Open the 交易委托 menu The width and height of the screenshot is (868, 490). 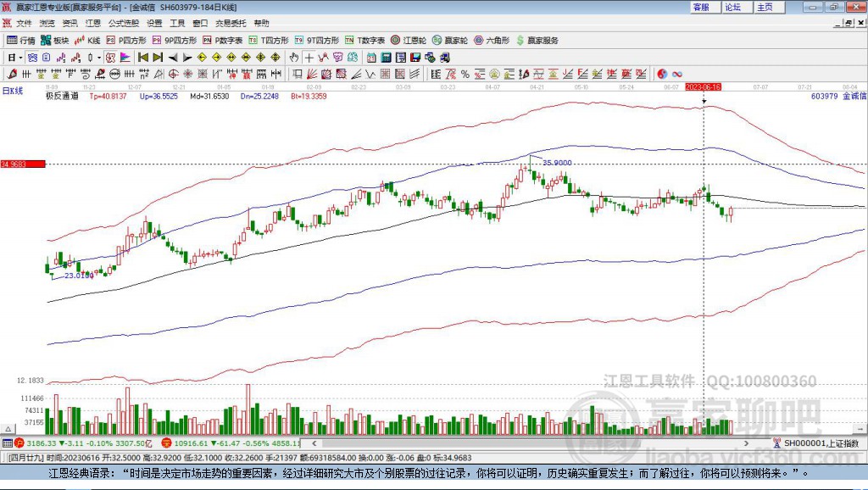231,23
